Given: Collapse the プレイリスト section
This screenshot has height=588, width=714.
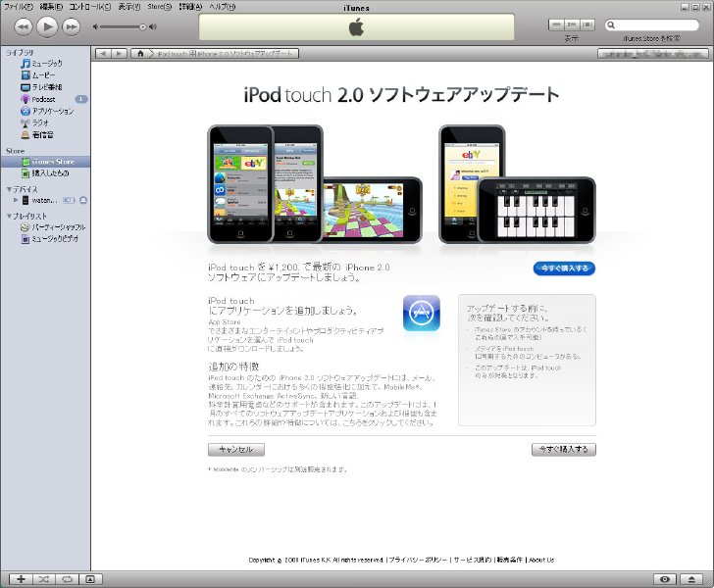Looking at the screenshot, I should (9, 216).
